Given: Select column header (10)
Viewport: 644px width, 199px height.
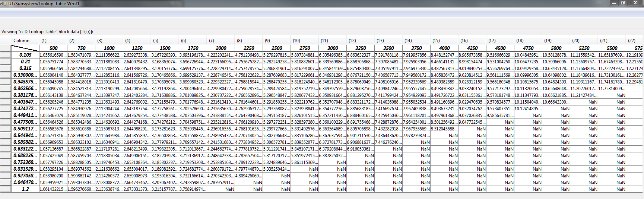Looking at the screenshot, I should click(296, 41).
